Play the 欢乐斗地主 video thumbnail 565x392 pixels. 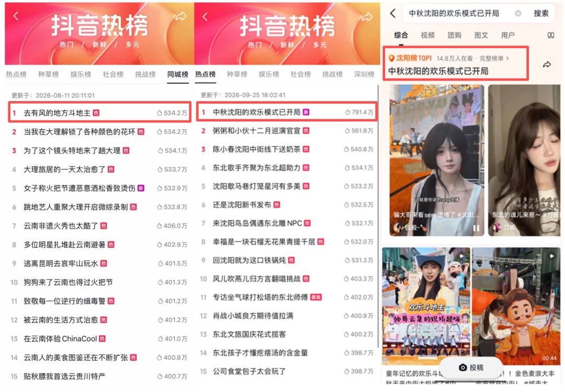(x=426, y=306)
